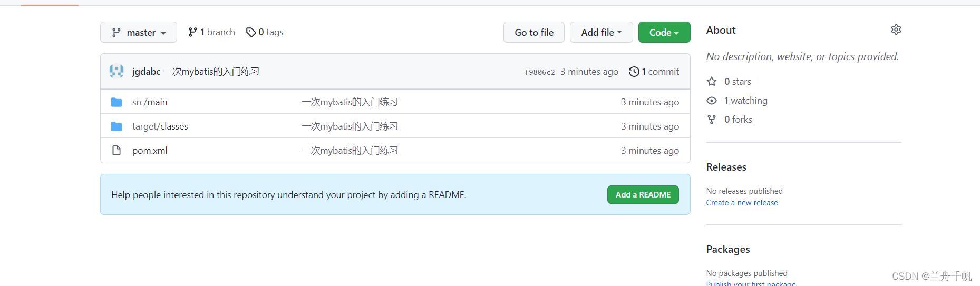
Task: Click the src/main folder icon
Action: click(117, 102)
